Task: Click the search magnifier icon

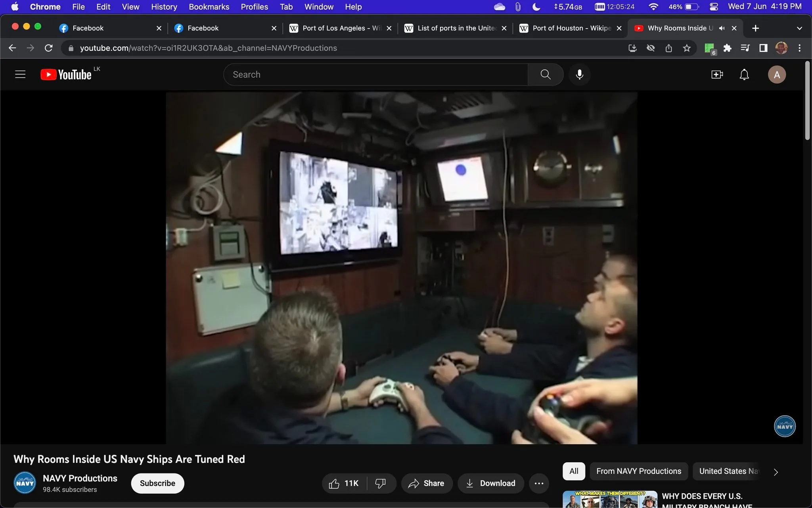Action: click(546, 74)
